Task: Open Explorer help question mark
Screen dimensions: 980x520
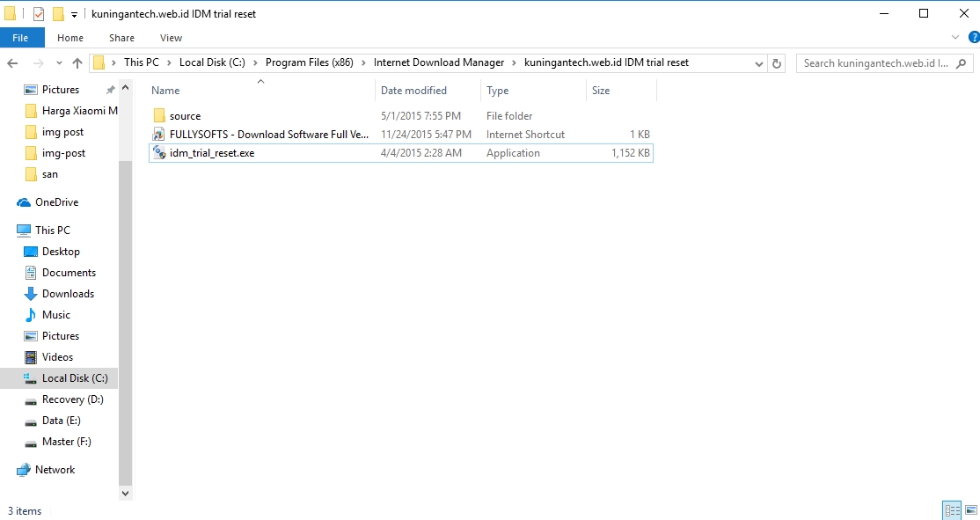Action: coord(974,38)
